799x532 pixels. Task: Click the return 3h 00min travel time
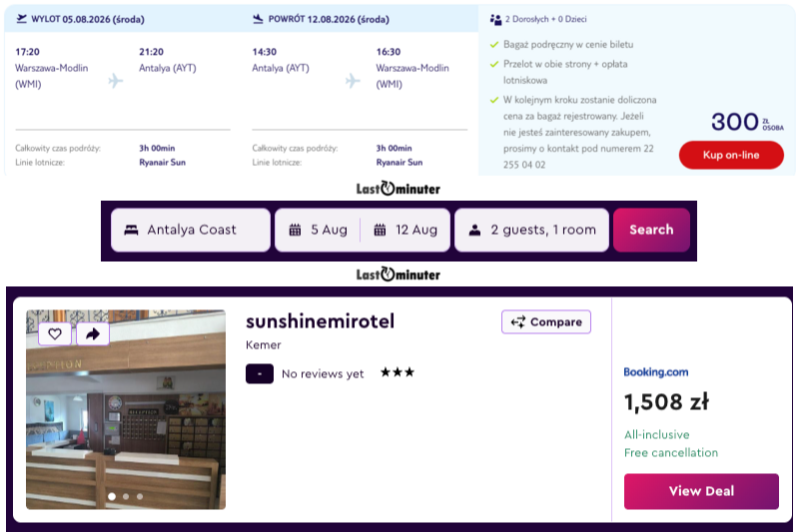(394, 148)
